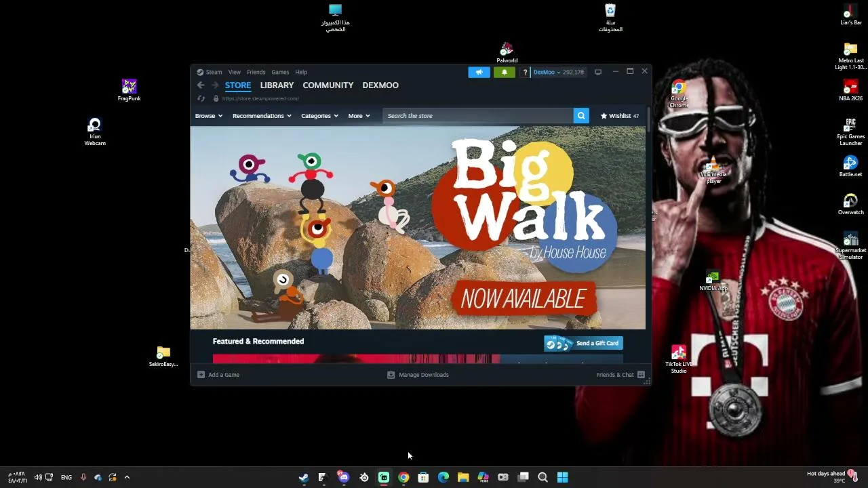The image size is (868, 488).
Task: Click the Search the store field
Action: coord(478,116)
